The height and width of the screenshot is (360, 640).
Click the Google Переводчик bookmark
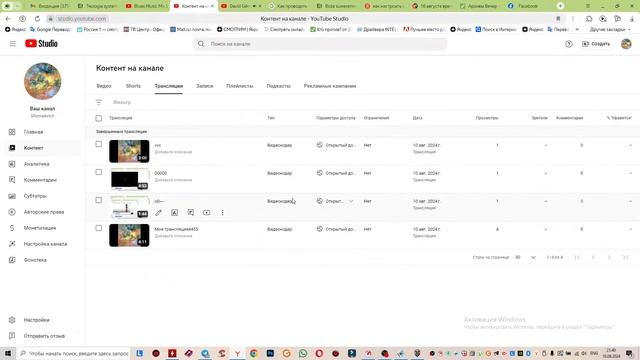tap(51, 29)
